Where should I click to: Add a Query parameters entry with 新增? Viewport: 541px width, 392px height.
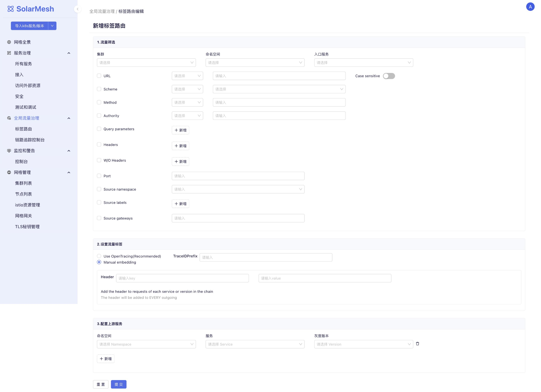click(180, 130)
